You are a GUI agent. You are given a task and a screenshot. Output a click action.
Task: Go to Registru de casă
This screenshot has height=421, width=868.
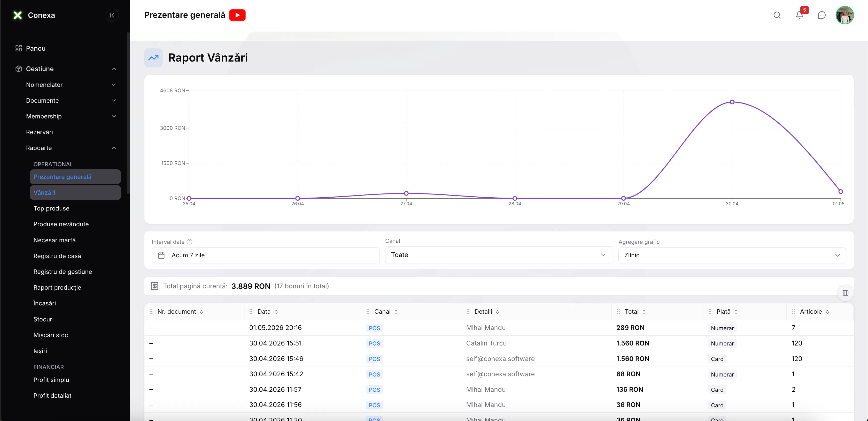57,256
